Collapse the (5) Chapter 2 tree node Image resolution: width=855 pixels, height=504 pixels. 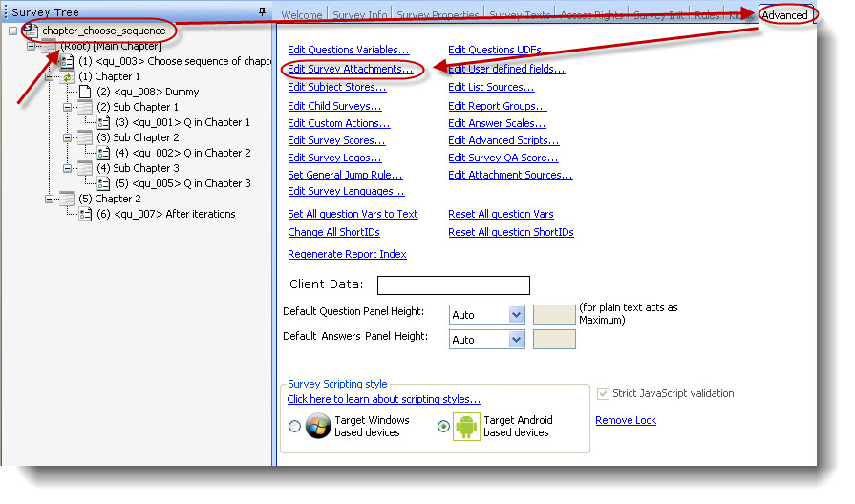49,199
